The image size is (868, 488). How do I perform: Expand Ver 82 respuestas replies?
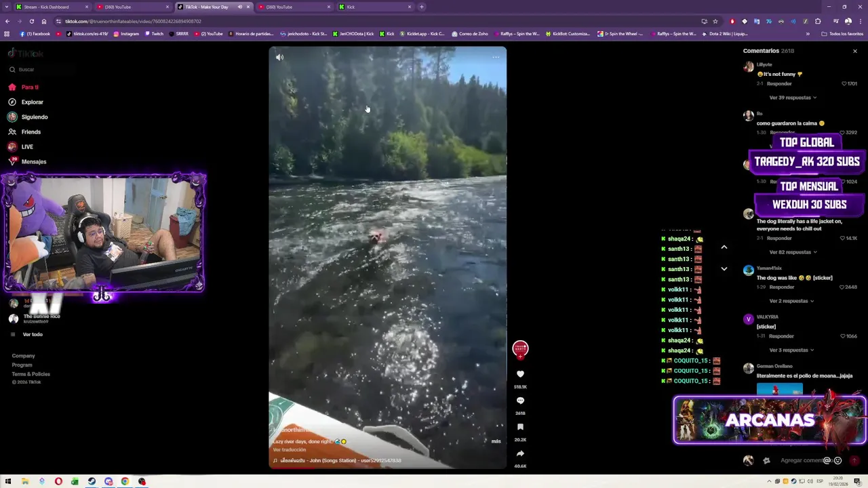[793, 252]
